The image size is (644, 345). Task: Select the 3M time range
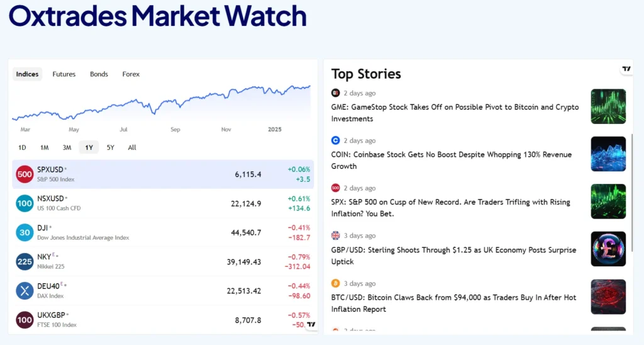pos(67,148)
